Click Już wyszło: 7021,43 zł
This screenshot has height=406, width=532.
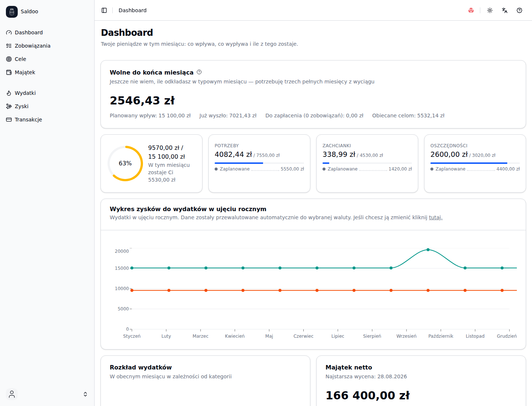point(228,116)
